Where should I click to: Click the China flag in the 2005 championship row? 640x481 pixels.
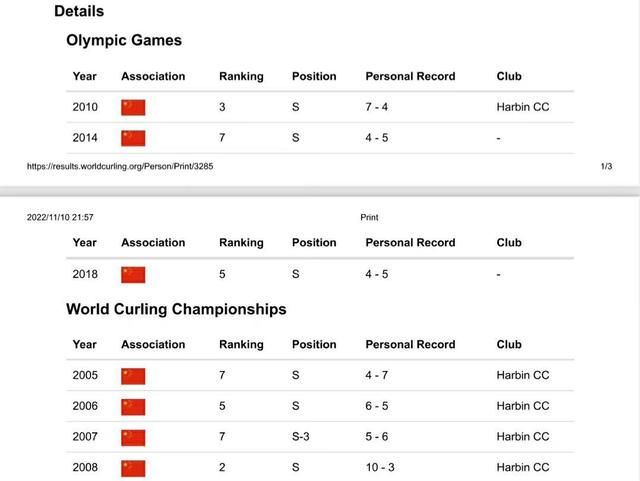tap(133, 376)
